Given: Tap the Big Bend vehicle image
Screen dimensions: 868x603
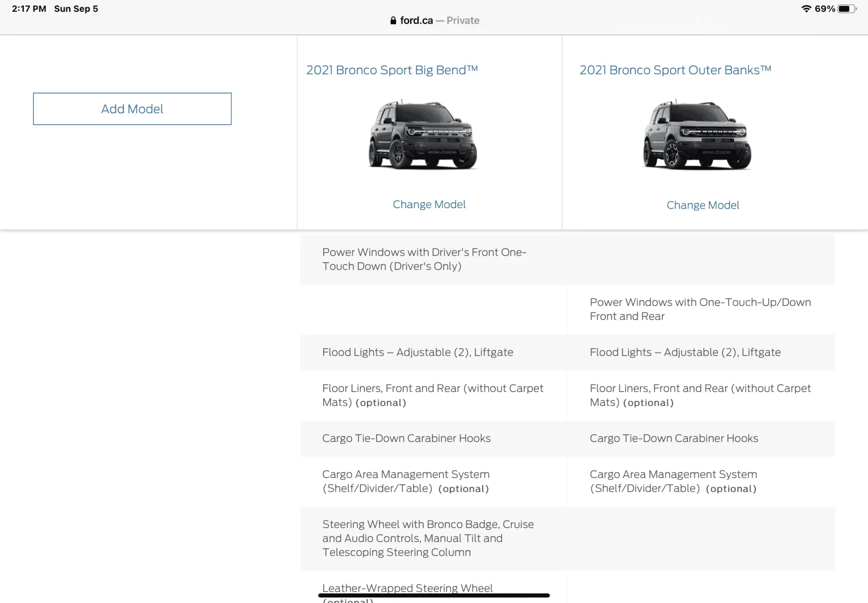Looking at the screenshot, I should [x=423, y=135].
